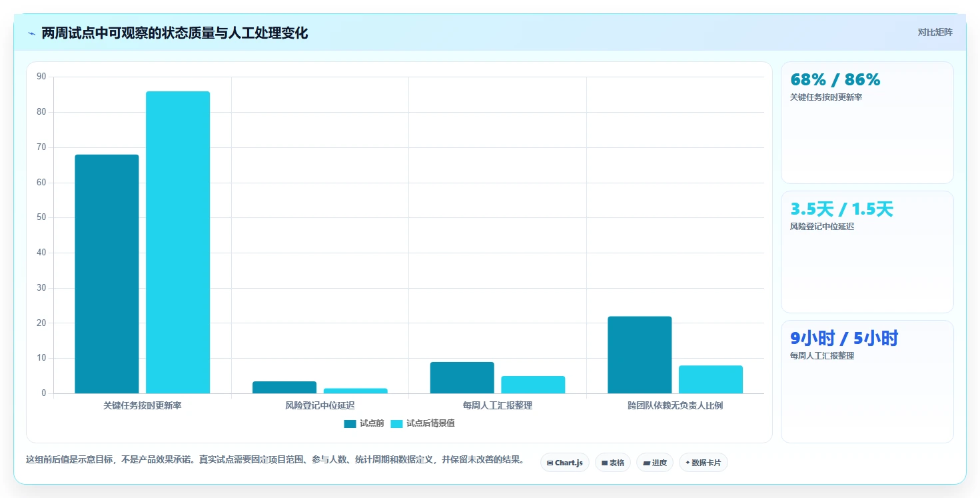Click the 表格 chip
980x498 pixels.
click(612, 463)
